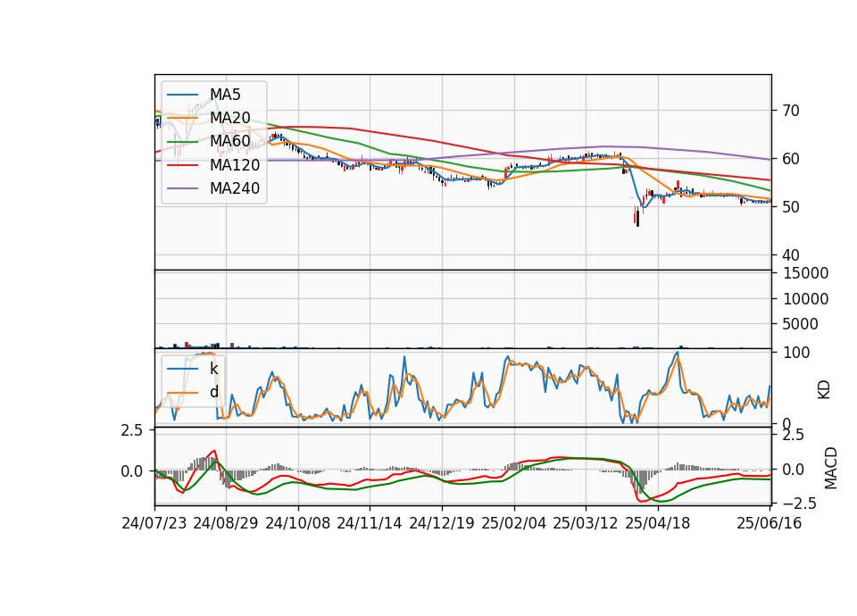Viewport: 857px width, 616px height.
Task: Click the 25/04/18 date axis label
Action: (x=658, y=523)
